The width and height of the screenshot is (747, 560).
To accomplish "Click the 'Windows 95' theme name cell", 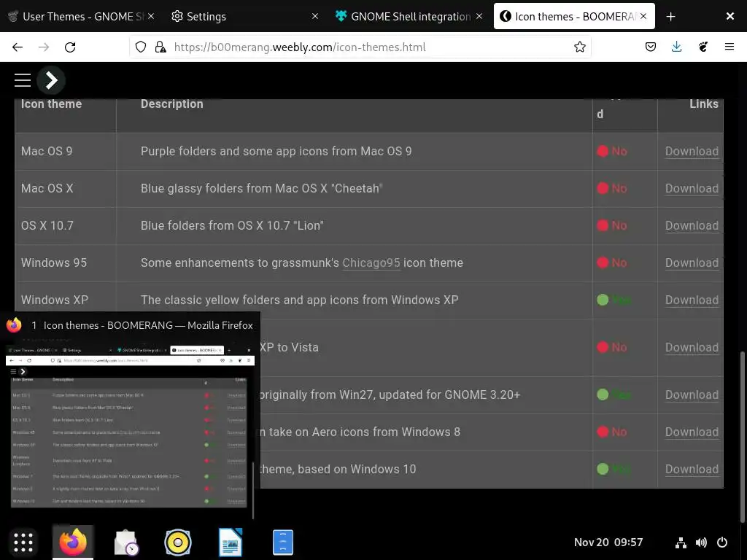I will (x=54, y=262).
